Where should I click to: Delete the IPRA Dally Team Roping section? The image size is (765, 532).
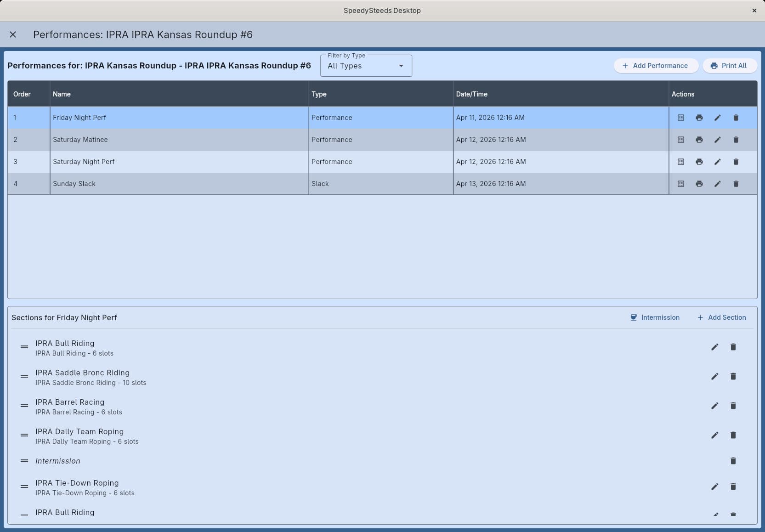(x=733, y=435)
